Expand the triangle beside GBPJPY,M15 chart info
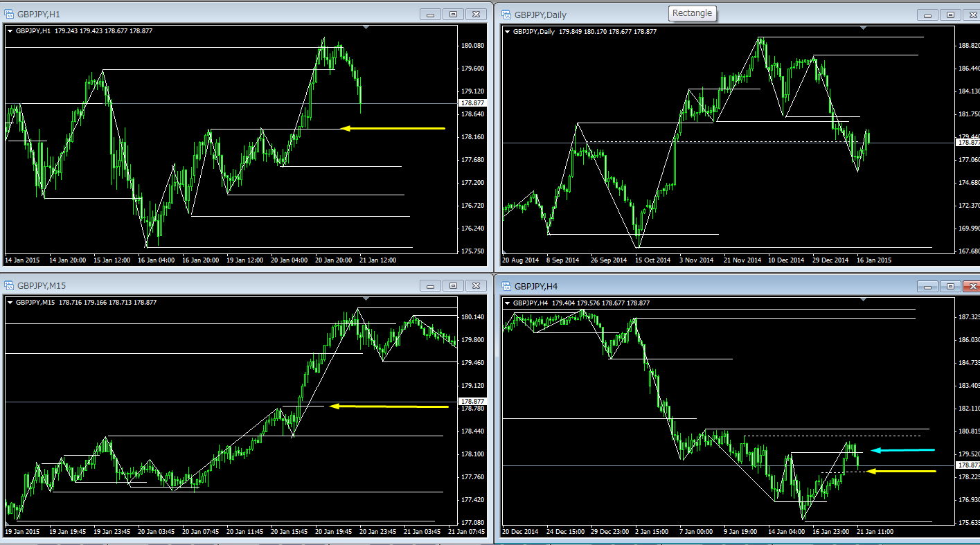 coord(10,302)
